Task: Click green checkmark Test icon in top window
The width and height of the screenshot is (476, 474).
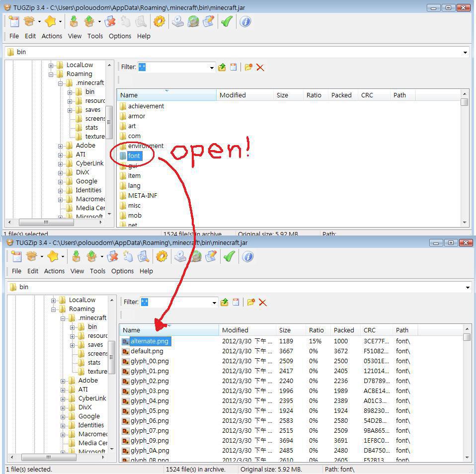Action: (227, 21)
